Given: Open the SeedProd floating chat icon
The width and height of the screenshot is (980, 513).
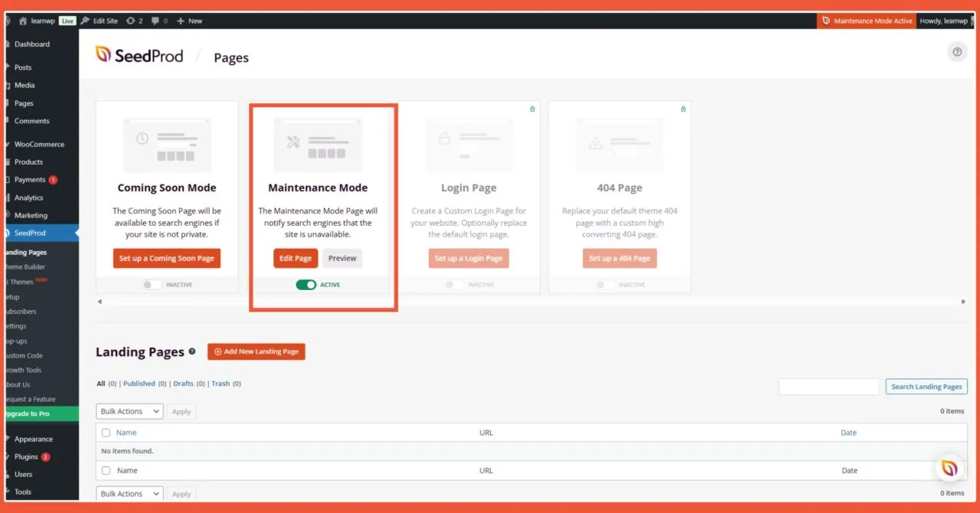Looking at the screenshot, I should pyautogui.click(x=949, y=468).
